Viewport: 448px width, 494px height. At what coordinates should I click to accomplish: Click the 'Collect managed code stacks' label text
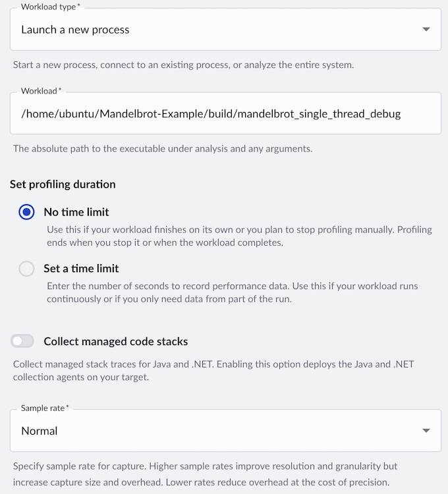click(116, 341)
